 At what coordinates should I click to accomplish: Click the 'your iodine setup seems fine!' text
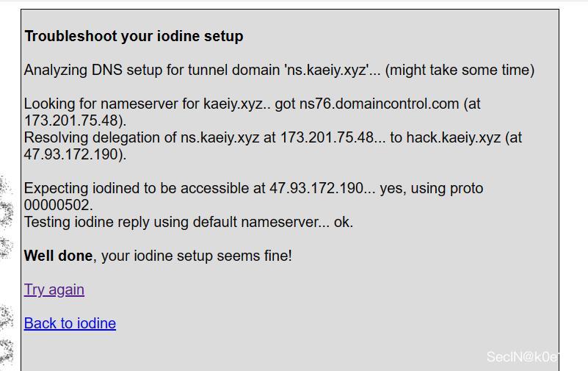(x=197, y=256)
